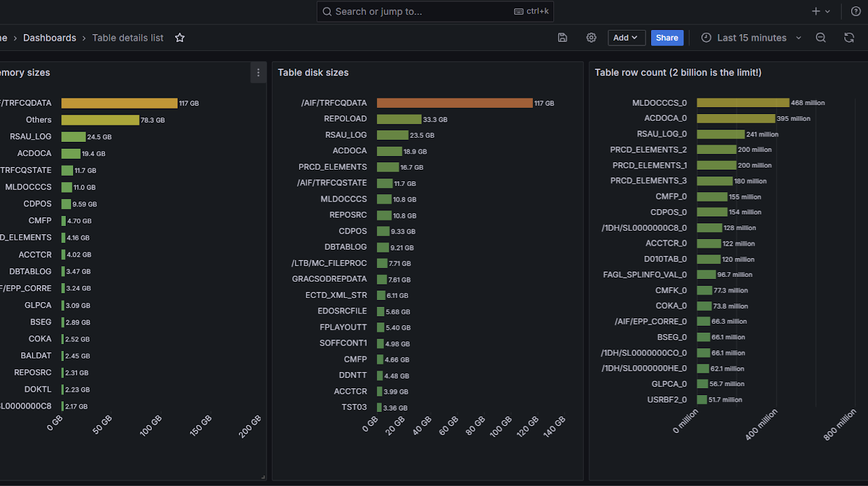Click the REPOLOAD bar in disk sizes
The height and width of the screenshot is (486, 868).
point(399,119)
